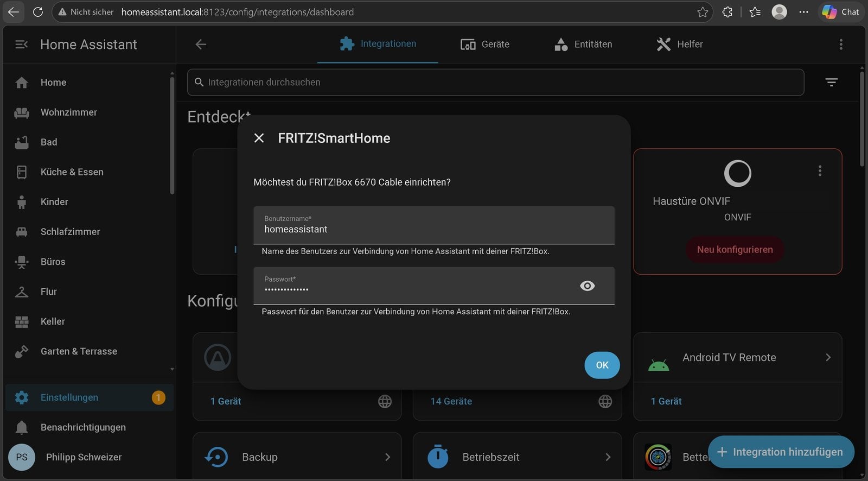Click the main page vertical scrollbar
868x481 pixels.
[862, 118]
